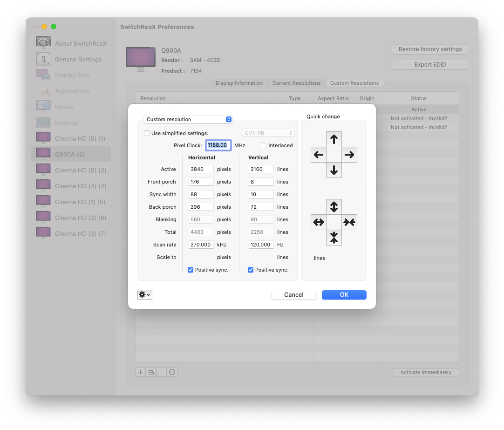This screenshot has height=430, width=504.
Task: Click the expand vertically arrow button
Action: [x=334, y=207]
